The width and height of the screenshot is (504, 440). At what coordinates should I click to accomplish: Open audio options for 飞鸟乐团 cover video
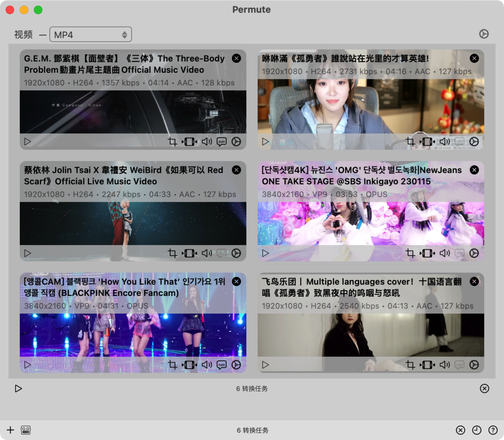(445, 365)
